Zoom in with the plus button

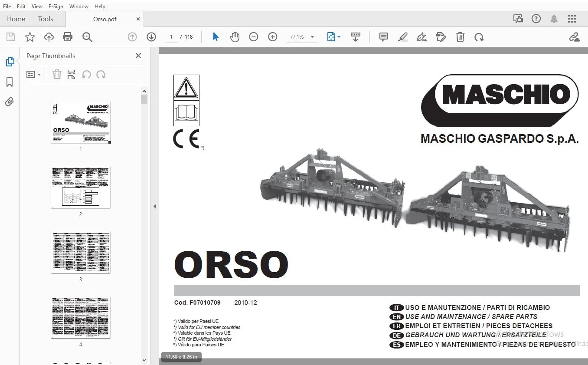click(x=273, y=37)
